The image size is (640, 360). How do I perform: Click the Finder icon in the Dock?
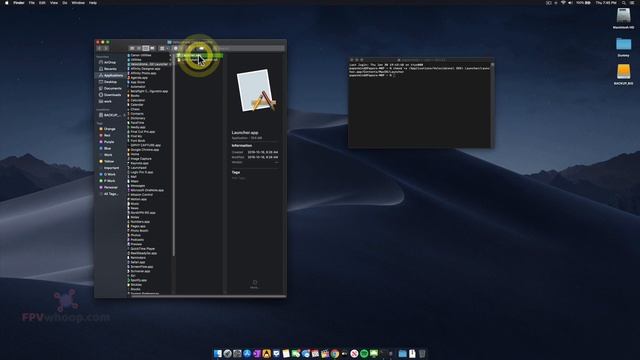click(218, 353)
